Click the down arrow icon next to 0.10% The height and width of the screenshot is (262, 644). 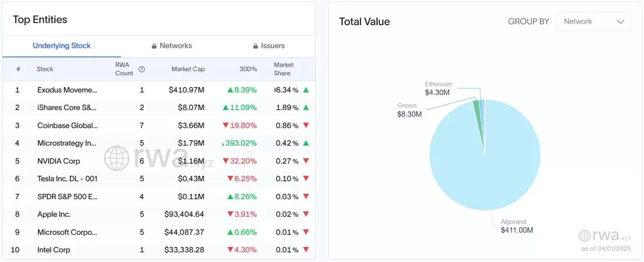coord(306,179)
